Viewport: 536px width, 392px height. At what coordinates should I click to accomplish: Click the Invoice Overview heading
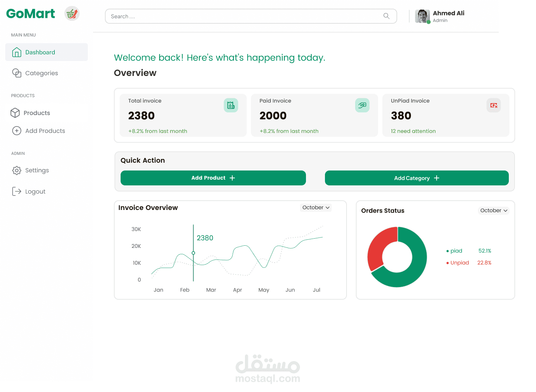coord(148,208)
